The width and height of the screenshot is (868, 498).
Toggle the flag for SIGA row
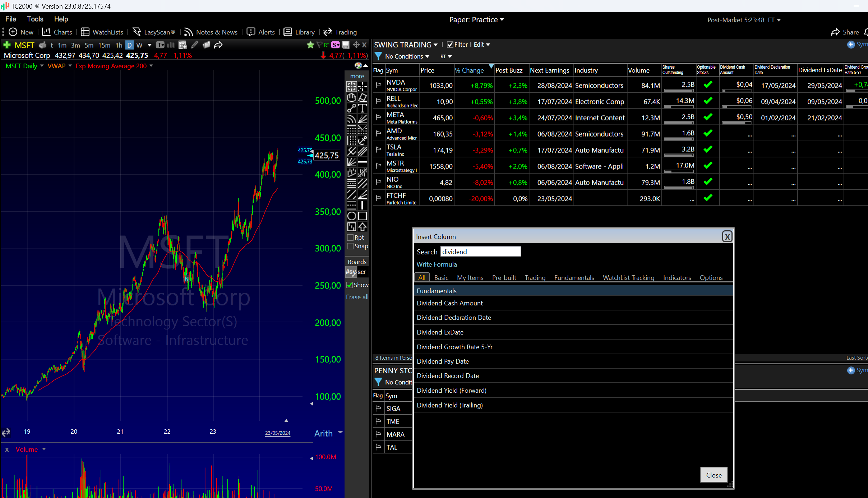click(x=378, y=409)
